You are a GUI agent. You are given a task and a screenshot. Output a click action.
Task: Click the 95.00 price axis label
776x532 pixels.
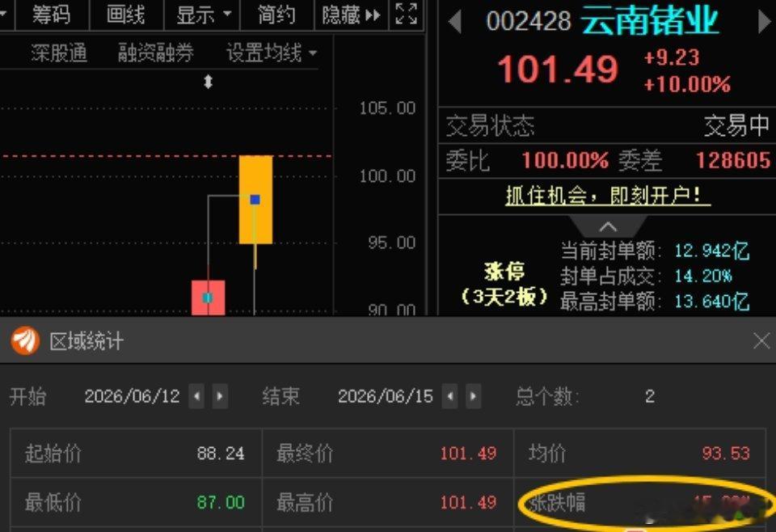392,243
